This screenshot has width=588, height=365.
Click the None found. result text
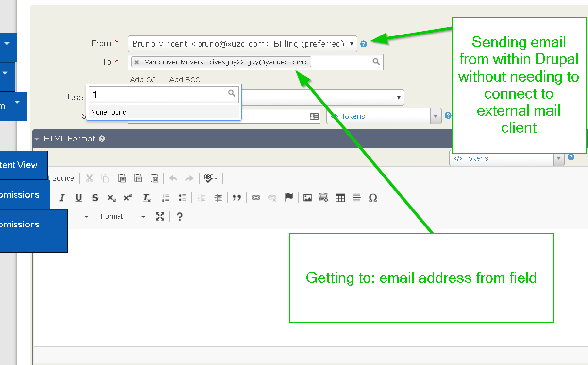click(x=110, y=112)
